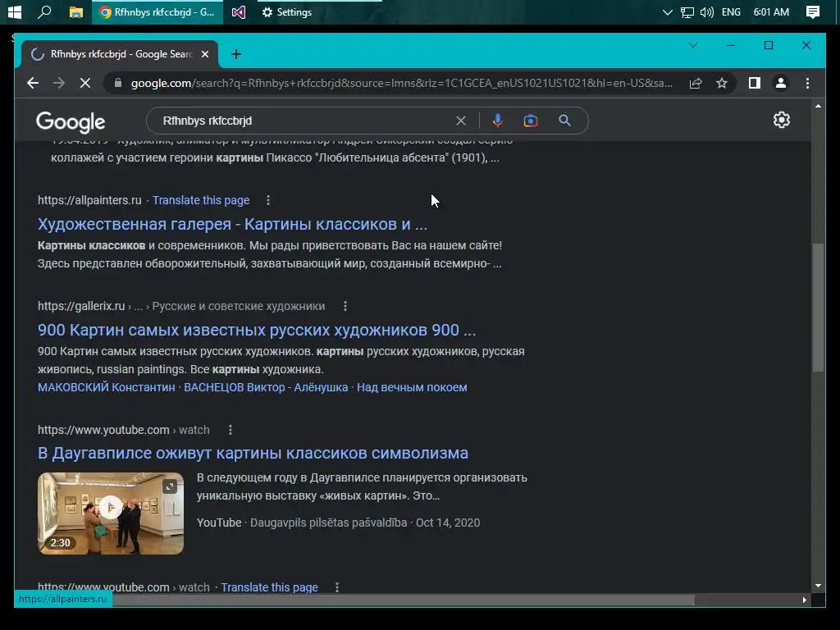Open Над вечным покоем sublink
The width and height of the screenshot is (840, 630).
[412, 387]
